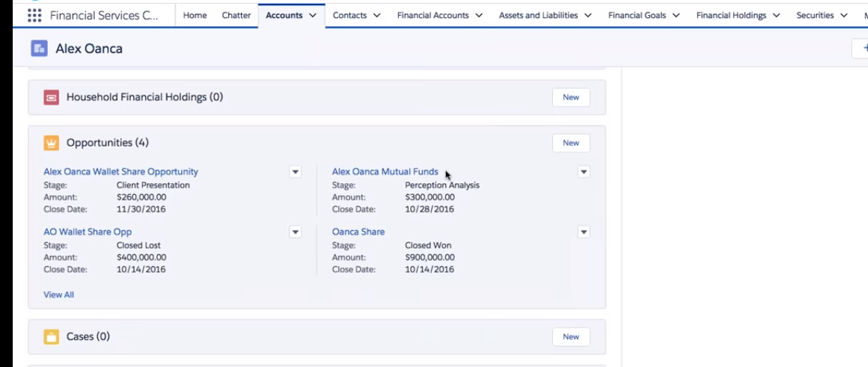The image size is (868, 367).
Task: Open the Household Financial Holdings (0) heading
Action: coord(144,97)
